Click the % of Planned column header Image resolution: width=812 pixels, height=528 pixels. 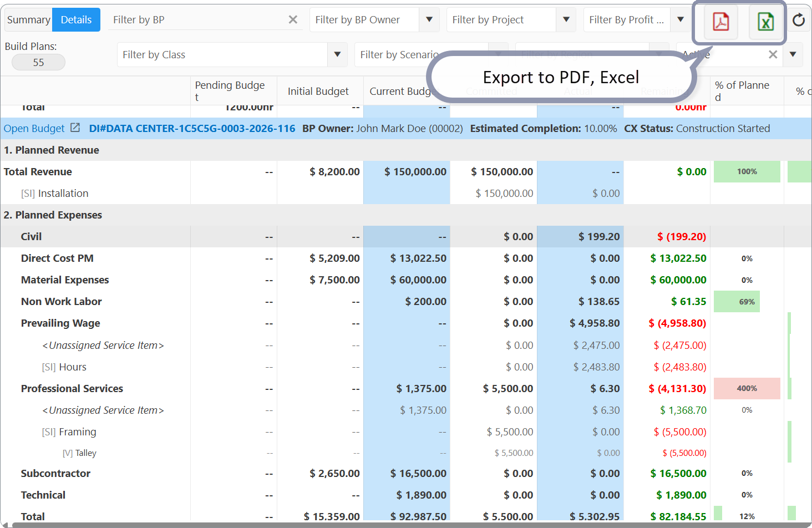pos(747,91)
